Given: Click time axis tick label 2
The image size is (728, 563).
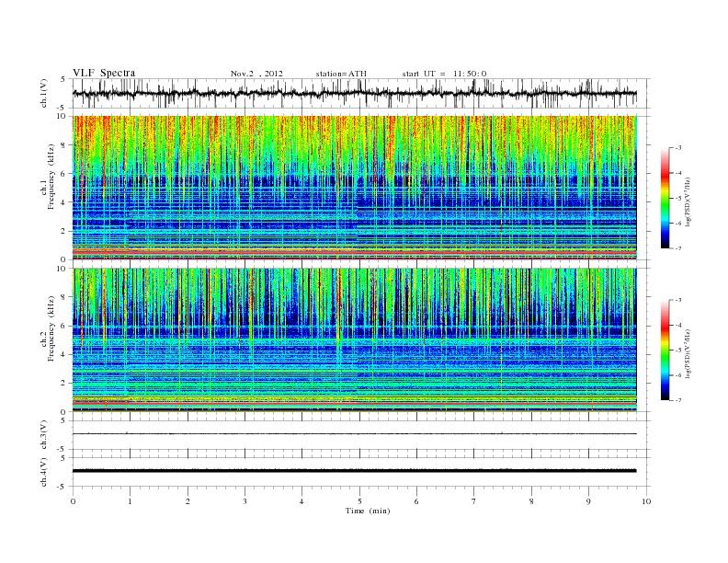Looking at the screenshot, I should click(x=188, y=501).
